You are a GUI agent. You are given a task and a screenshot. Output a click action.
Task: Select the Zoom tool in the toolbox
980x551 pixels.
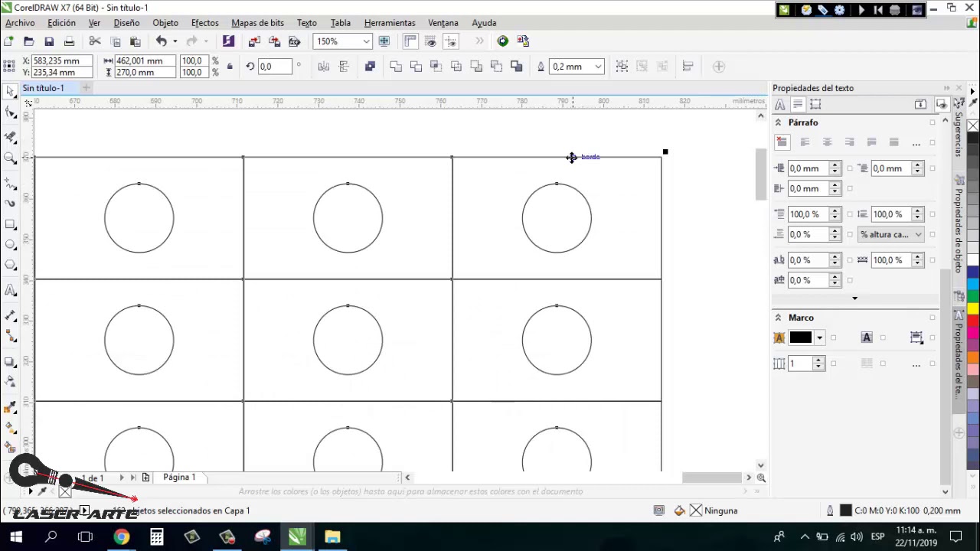pyautogui.click(x=10, y=158)
